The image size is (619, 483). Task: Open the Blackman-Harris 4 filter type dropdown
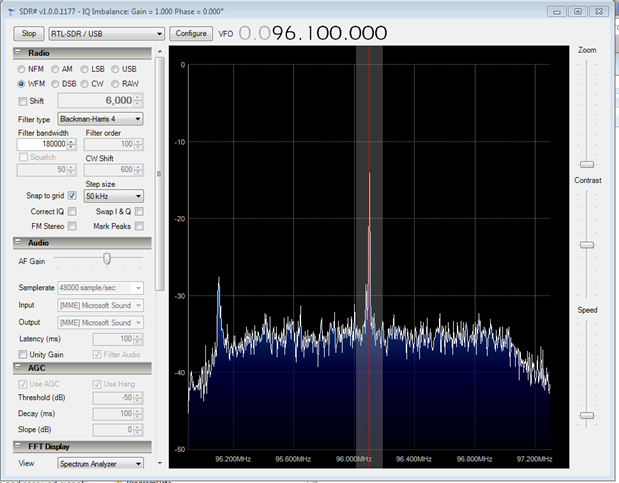99,118
